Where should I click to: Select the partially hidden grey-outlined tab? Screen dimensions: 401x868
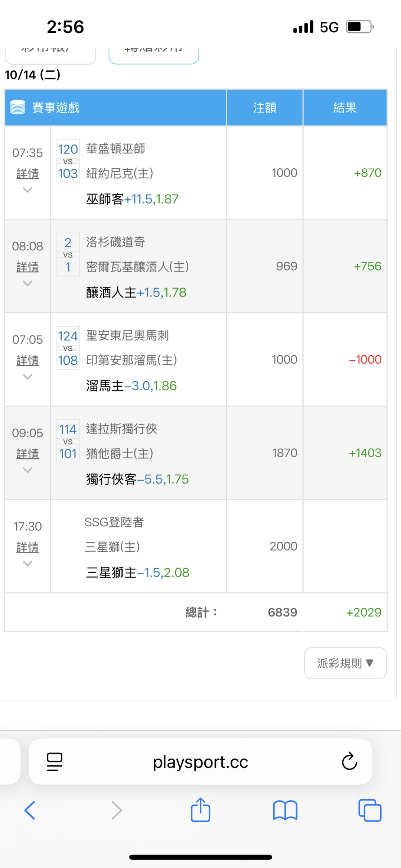click(x=50, y=55)
